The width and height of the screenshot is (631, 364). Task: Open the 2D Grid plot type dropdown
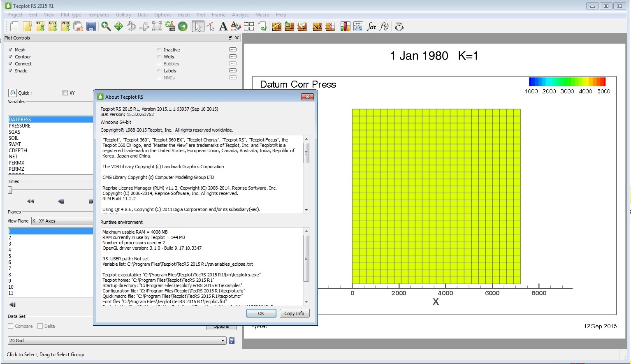(x=117, y=341)
